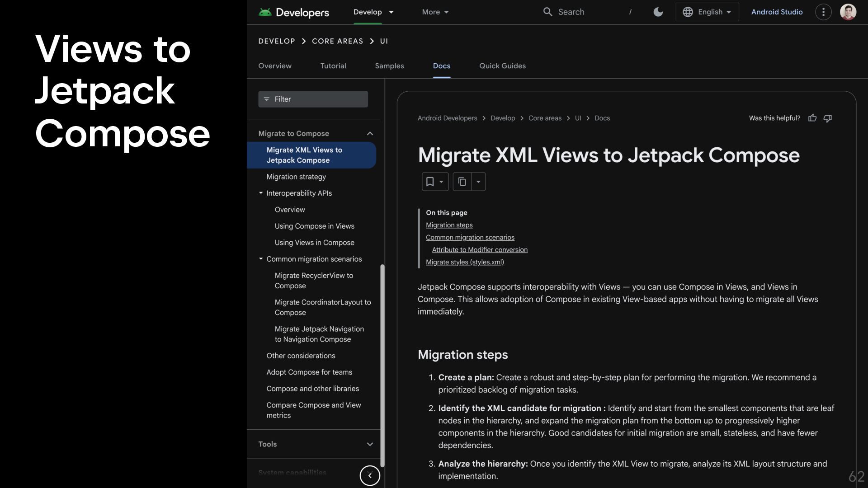Click the Android Developers logo
The height and width of the screenshot is (488, 868).
pyautogui.click(x=294, y=12)
